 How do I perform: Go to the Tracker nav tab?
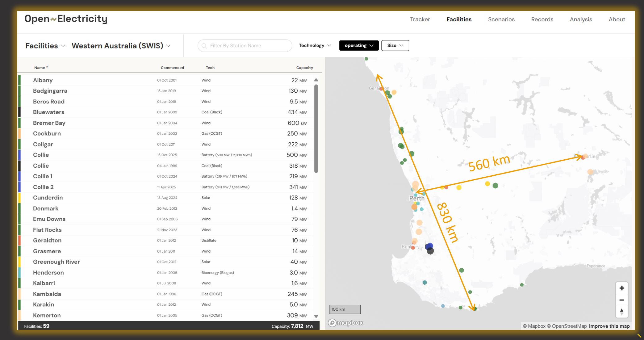point(420,19)
